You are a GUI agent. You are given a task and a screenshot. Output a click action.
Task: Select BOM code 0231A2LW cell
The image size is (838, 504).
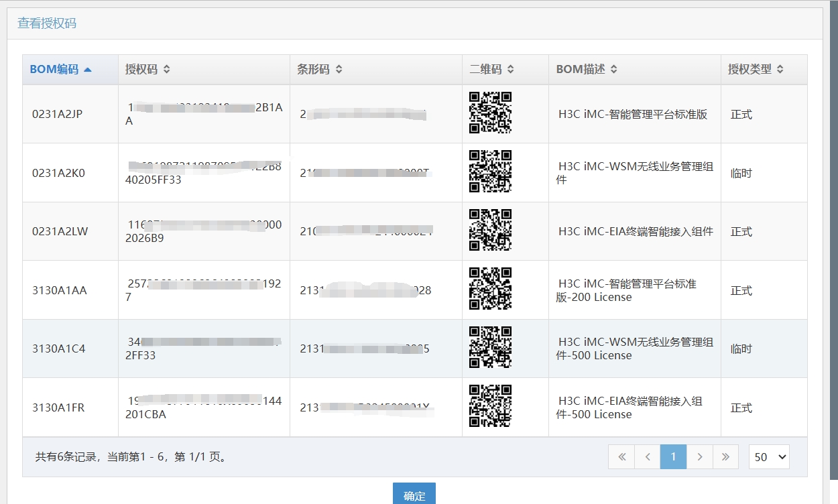[70, 231]
